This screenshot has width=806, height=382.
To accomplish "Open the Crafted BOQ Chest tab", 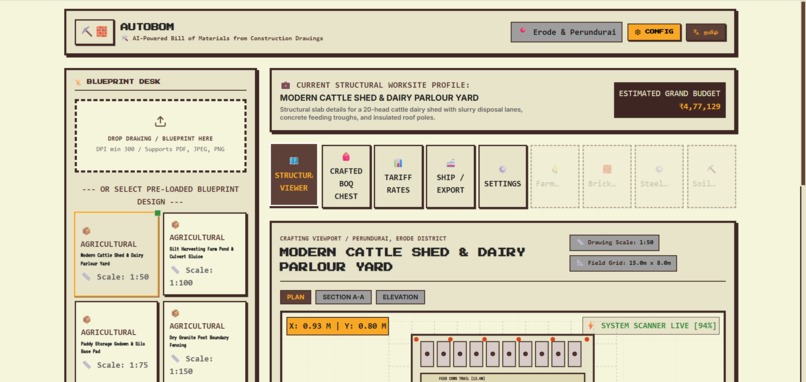I will (x=346, y=176).
